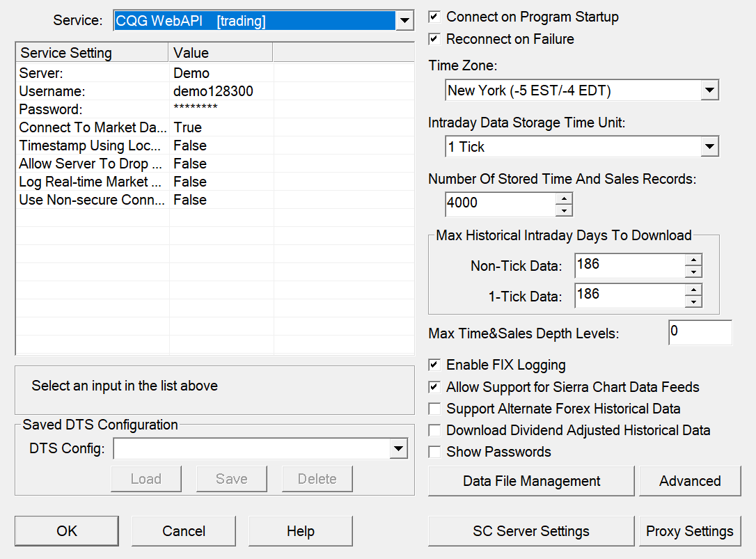Viewport: 756px width, 559px height.
Task: Open the Service dropdown list
Action: 404,21
